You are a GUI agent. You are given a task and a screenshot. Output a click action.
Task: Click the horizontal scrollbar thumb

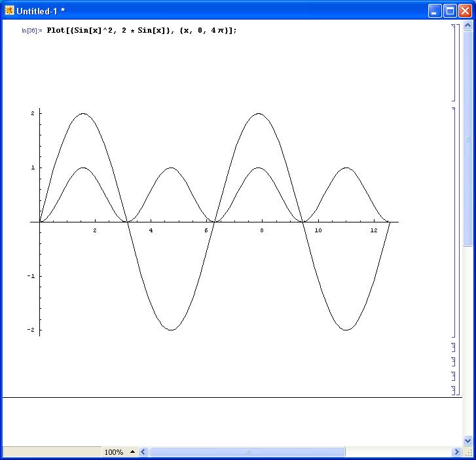247,452
